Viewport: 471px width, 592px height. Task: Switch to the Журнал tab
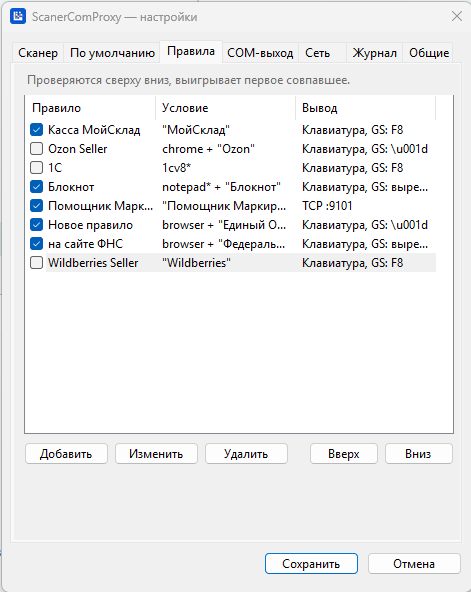(374, 53)
